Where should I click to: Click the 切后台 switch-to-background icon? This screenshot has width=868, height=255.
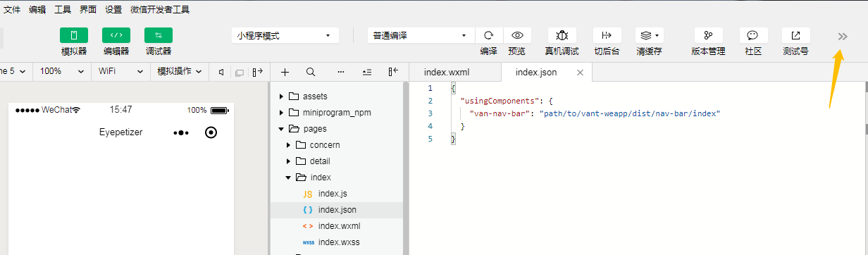click(x=607, y=35)
